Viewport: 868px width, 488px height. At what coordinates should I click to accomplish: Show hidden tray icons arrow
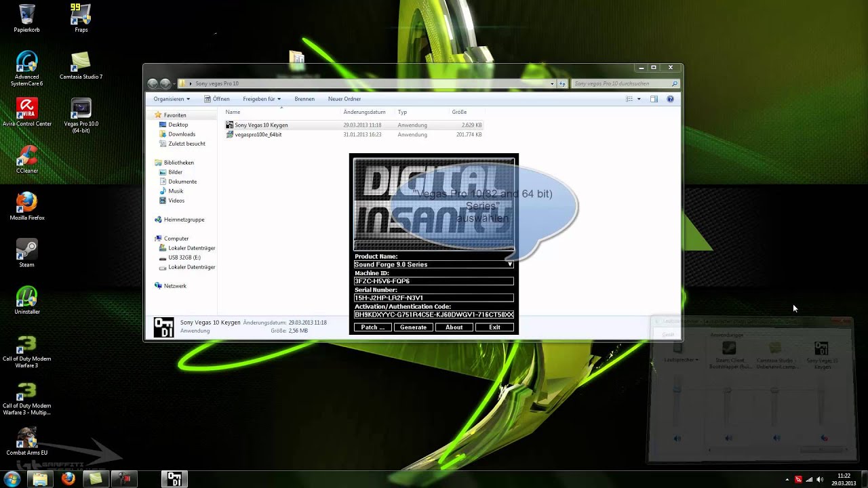787,480
